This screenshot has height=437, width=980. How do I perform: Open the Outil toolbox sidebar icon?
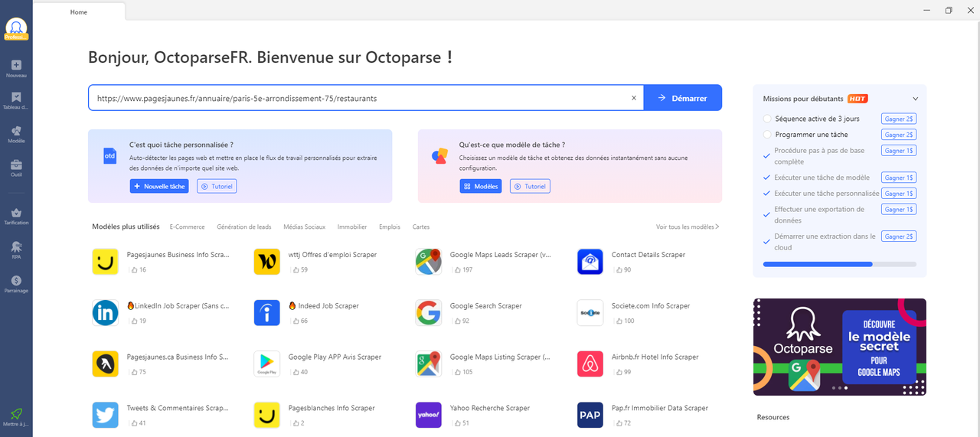[x=16, y=164]
